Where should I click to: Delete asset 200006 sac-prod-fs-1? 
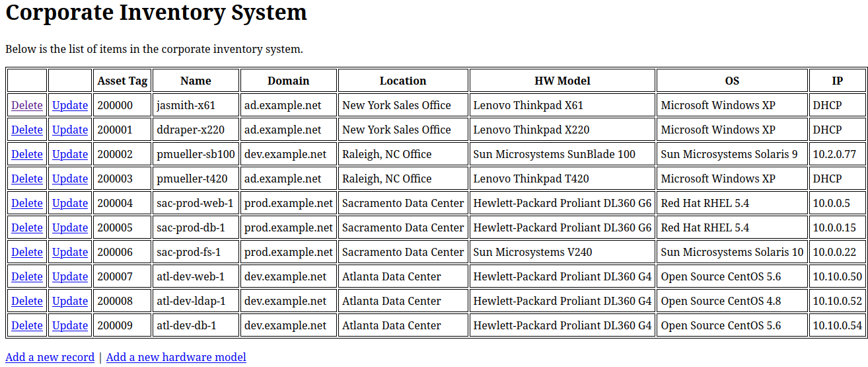(27, 252)
